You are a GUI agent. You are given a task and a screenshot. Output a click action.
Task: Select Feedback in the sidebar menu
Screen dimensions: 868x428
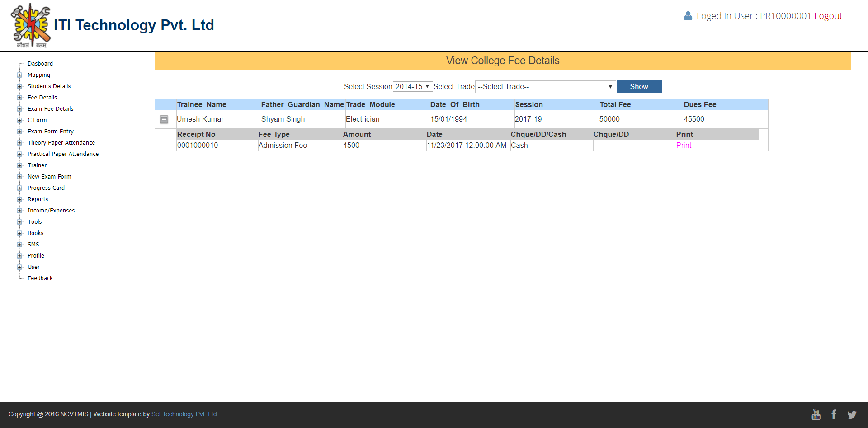pyautogui.click(x=40, y=278)
